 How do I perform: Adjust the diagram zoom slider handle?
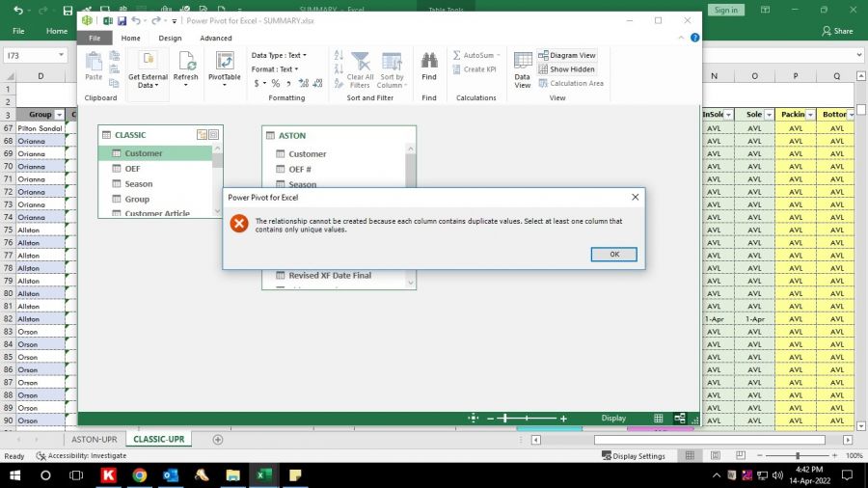tap(505, 419)
